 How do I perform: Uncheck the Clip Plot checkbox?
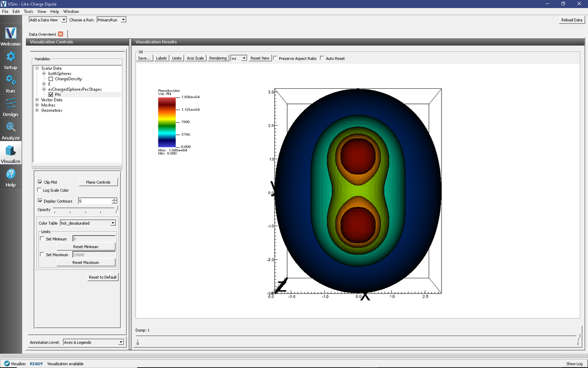pyautogui.click(x=40, y=182)
